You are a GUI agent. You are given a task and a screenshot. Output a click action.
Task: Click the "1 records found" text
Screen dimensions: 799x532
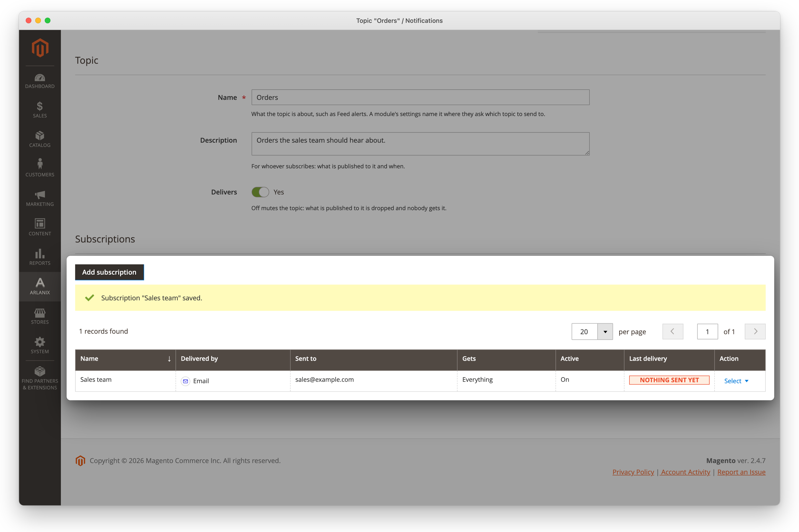tap(104, 331)
